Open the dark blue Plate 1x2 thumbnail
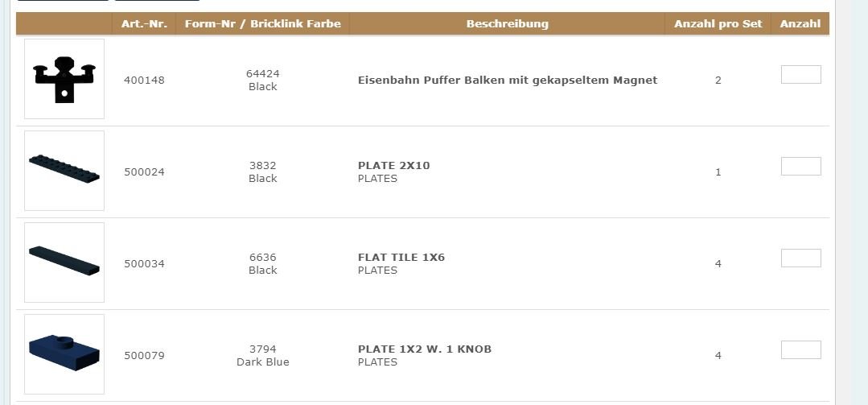Viewport: 868px width, 405px height. 64,353
